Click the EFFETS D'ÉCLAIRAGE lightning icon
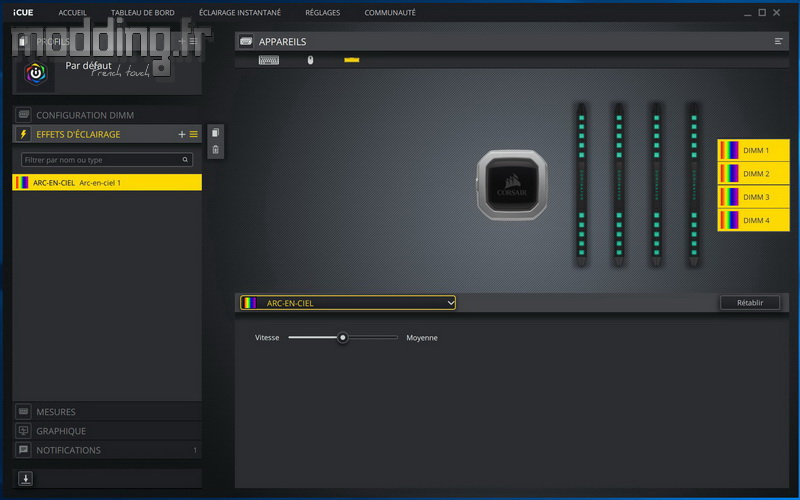The height and width of the screenshot is (500, 800). click(x=23, y=134)
